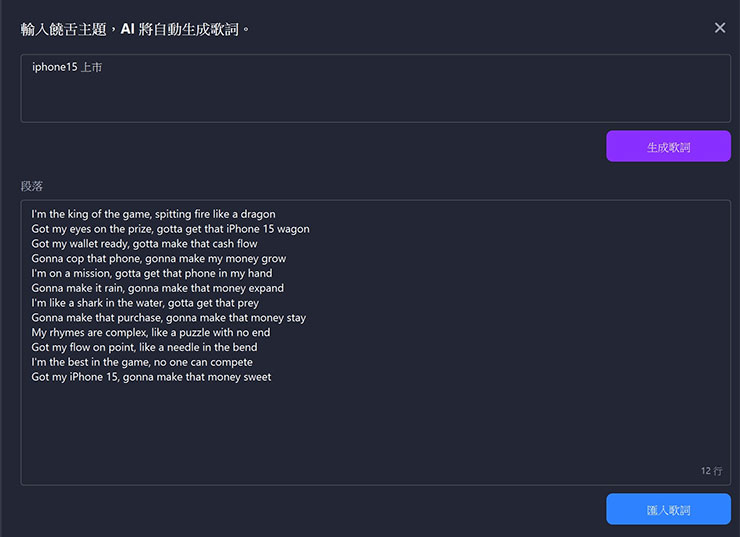Place cursor on "no one can compete" line

pos(142,362)
